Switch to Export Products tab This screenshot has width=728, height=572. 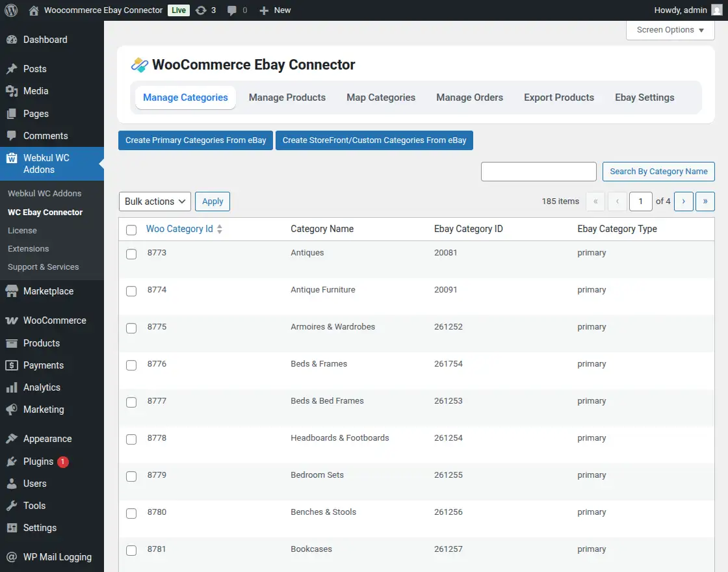(559, 97)
